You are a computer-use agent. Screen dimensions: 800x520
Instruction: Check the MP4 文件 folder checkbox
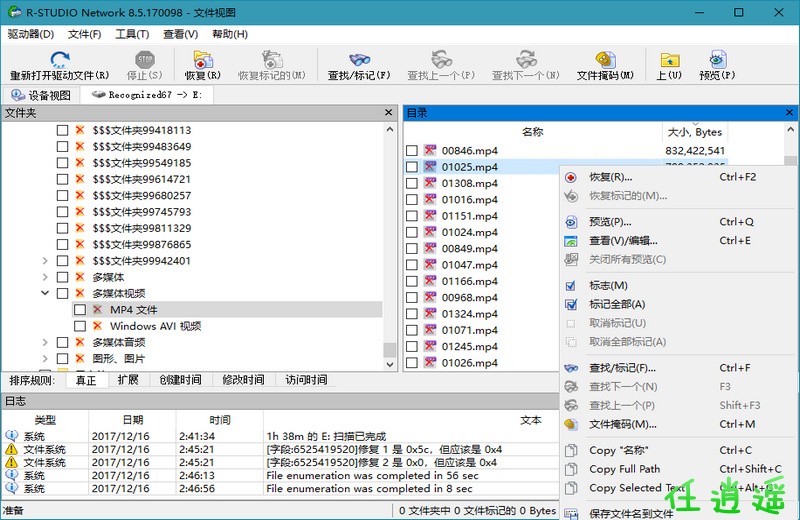(x=80, y=310)
